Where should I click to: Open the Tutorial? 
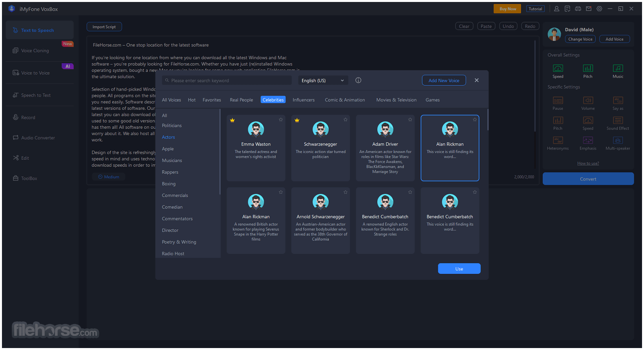[535, 9]
